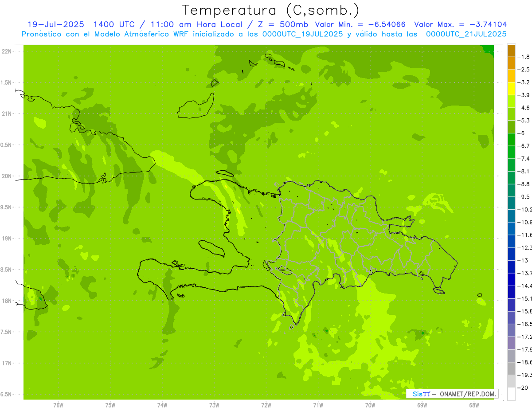Screen dimensions: 532x411
Task: Click the "-8.1" colorbar value
Action: pyautogui.click(x=524, y=171)
